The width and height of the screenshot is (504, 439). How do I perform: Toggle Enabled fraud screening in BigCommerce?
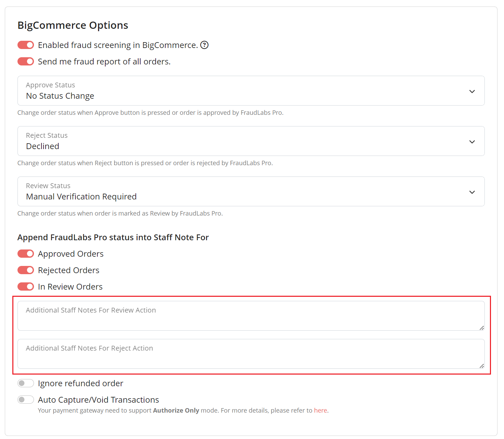[26, 45]
